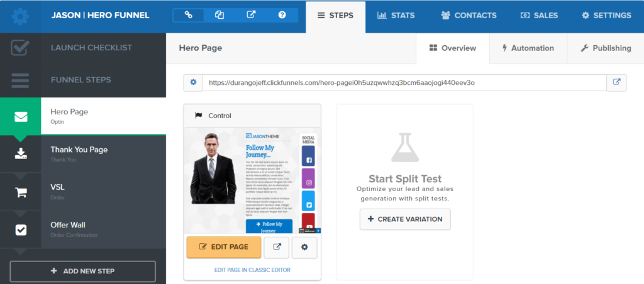Viewport: 644px width, 284px height.
Task: Click the shopping cart icon beside VSL
Action: point(21,192)
